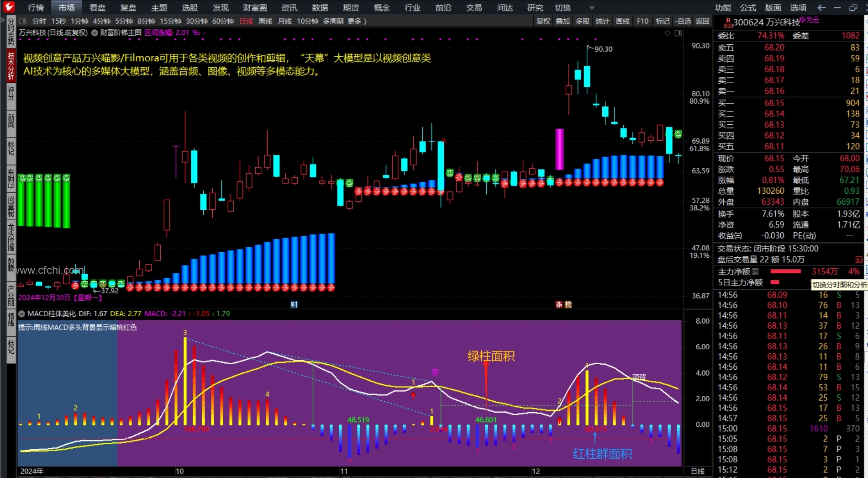The width and height of the screenshot is (868, 478).
Task: Open the 分时走势 side tab
Action: [x=11, y=32]
